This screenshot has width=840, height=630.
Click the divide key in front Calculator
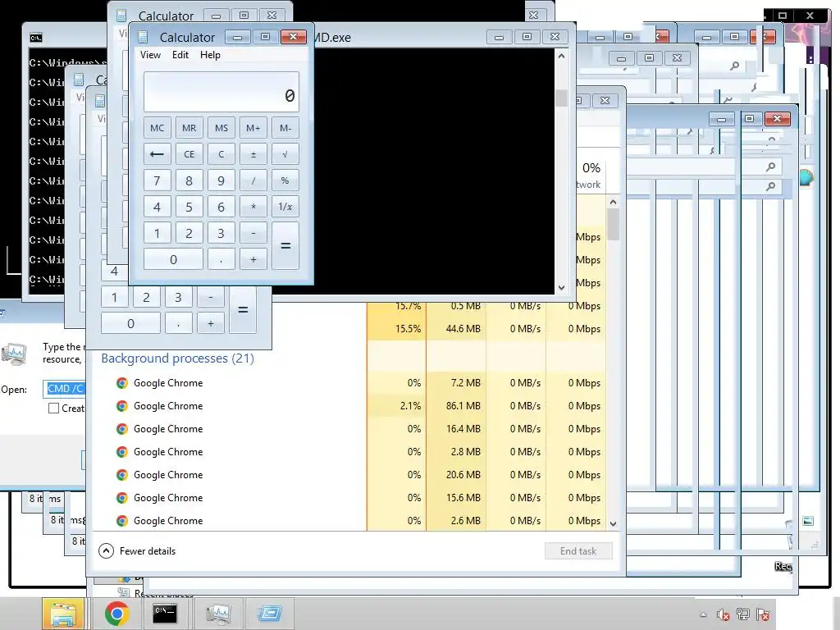(253, 180)
